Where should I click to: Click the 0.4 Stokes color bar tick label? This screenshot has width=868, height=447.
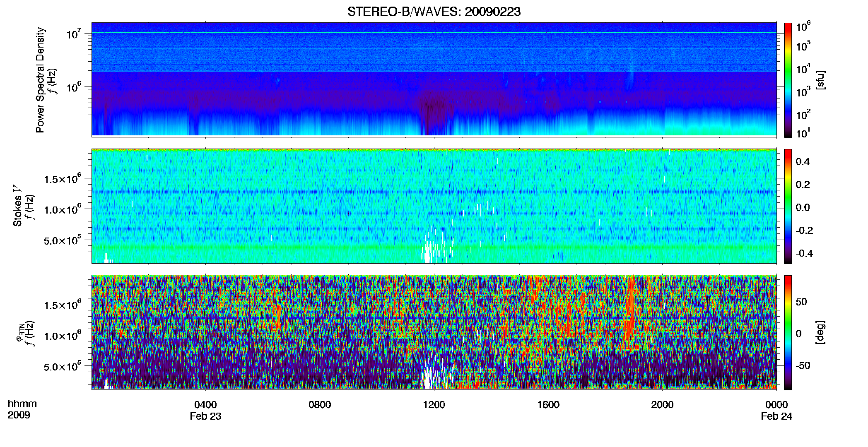(803, 162)
